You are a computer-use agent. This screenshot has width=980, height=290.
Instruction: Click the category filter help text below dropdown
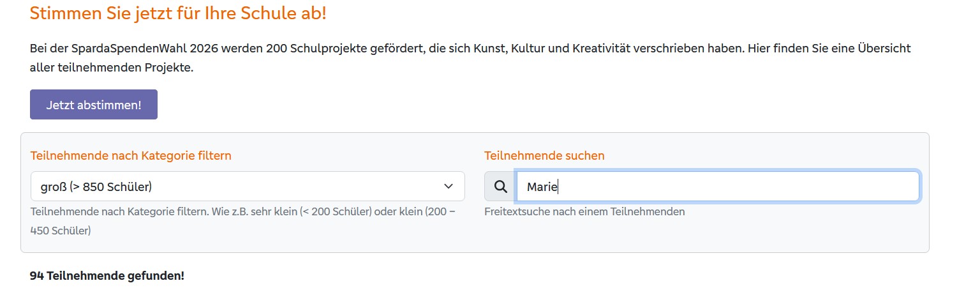pyautogui.click(x=242, y=211)
